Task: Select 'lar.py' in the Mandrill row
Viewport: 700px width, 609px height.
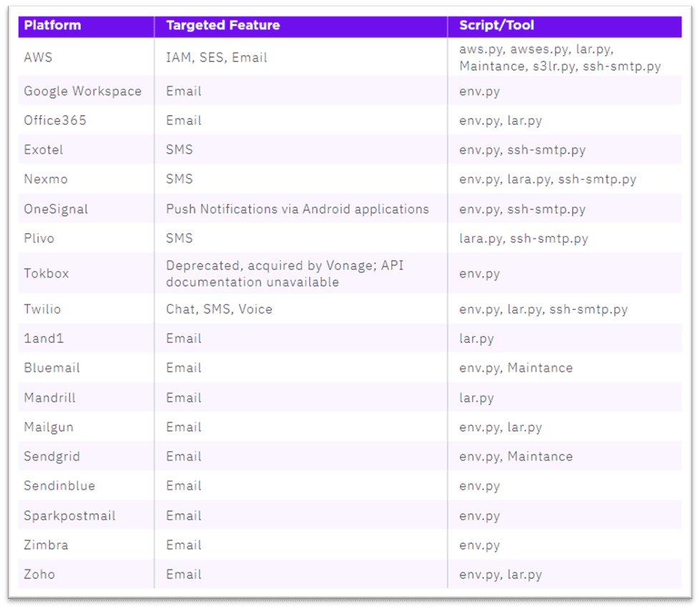Action: 477,399
